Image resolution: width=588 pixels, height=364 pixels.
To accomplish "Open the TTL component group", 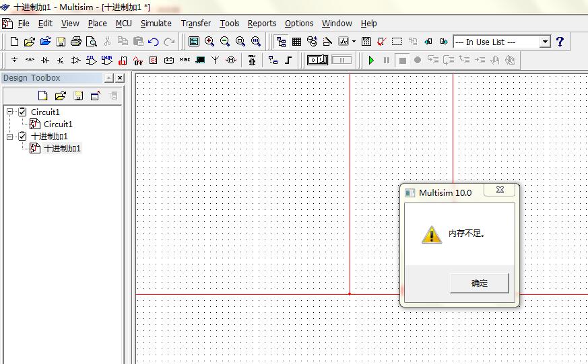I will tap(92, 60).
